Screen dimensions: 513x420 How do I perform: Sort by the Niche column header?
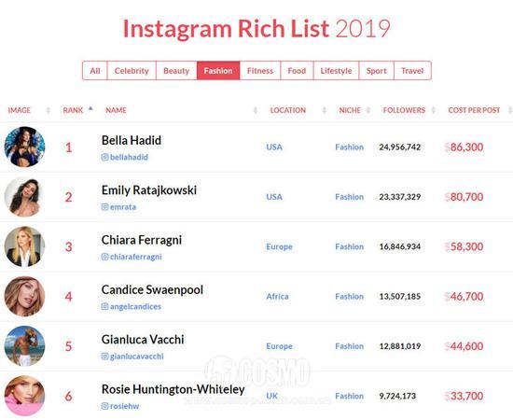pos(350,110)
